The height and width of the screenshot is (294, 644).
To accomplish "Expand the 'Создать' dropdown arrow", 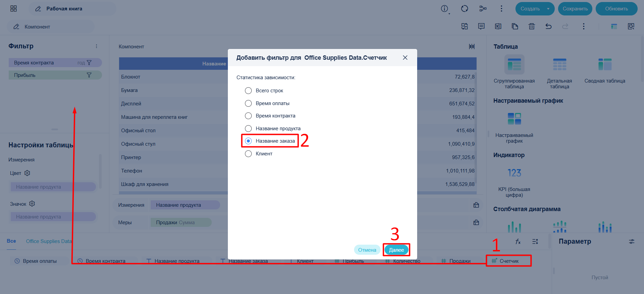I will [548, 9].
